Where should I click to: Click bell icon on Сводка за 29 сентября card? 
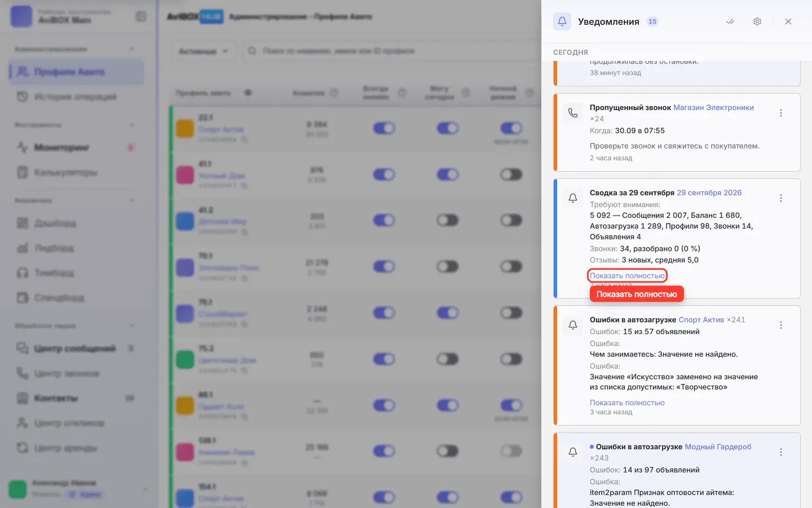(x=573, y=198)
